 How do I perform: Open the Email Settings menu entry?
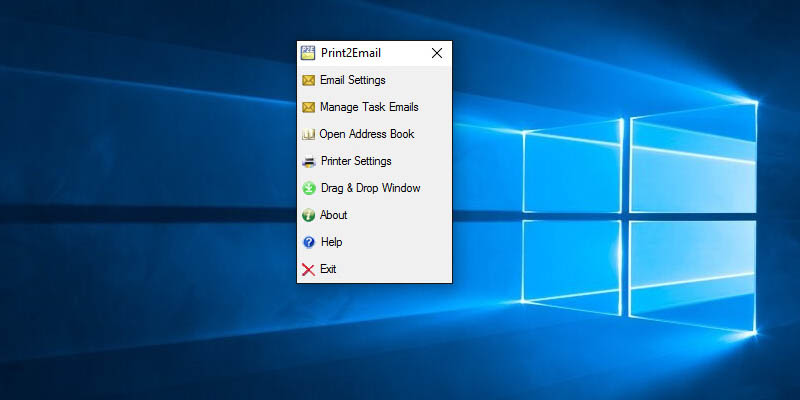coord(352,80)
